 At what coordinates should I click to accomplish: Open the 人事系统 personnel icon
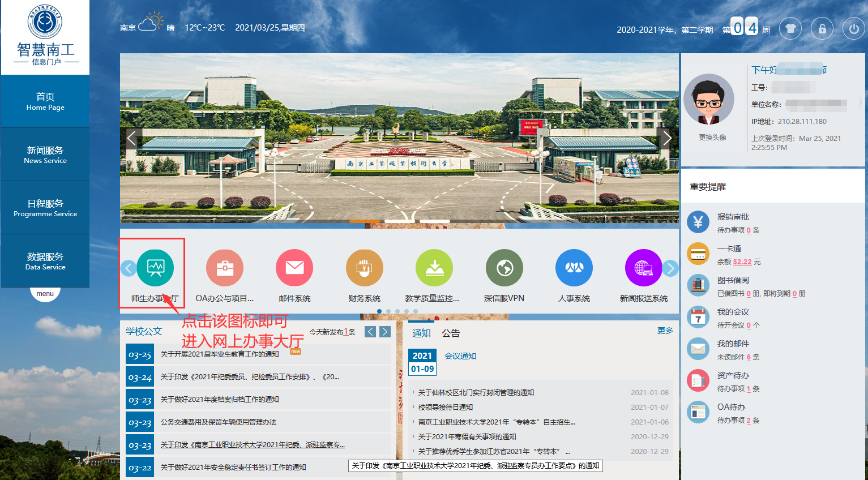pyautogui.click(x=574, y=268)
